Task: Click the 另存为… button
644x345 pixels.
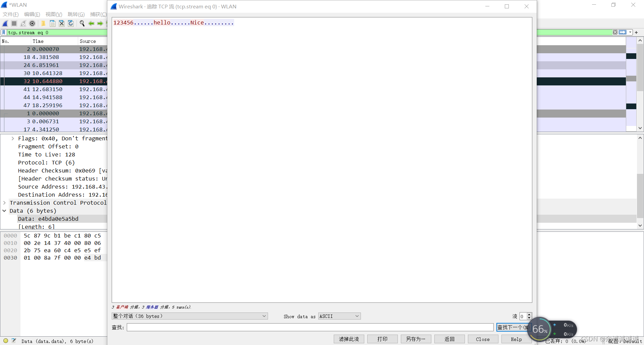Action: [x=416, y=339]
